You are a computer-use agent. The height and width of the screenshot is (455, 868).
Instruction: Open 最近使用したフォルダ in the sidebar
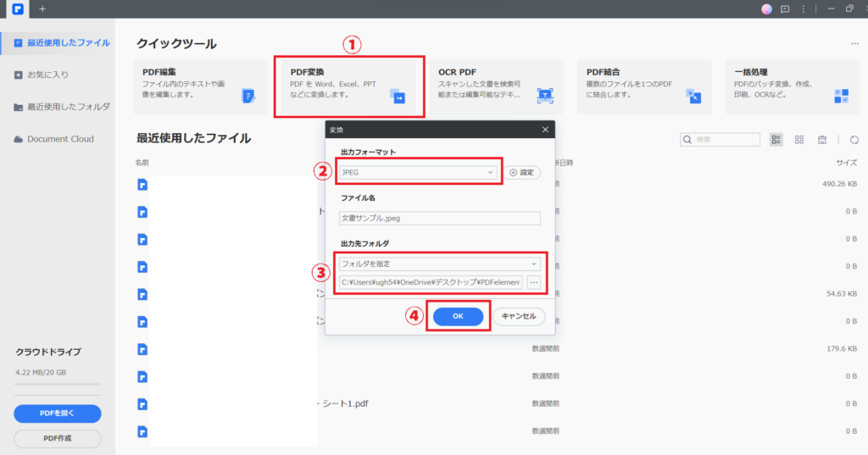point(68,107)
